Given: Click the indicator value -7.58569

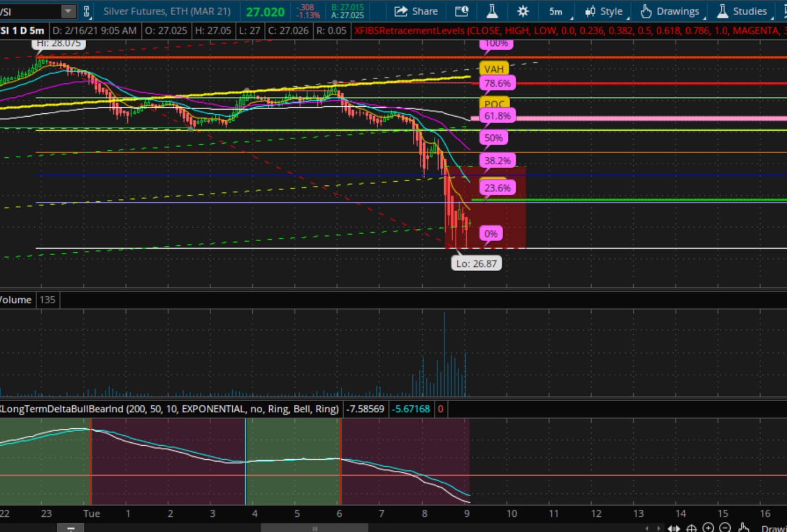Looking at the screenshot, I should point(365,409).
